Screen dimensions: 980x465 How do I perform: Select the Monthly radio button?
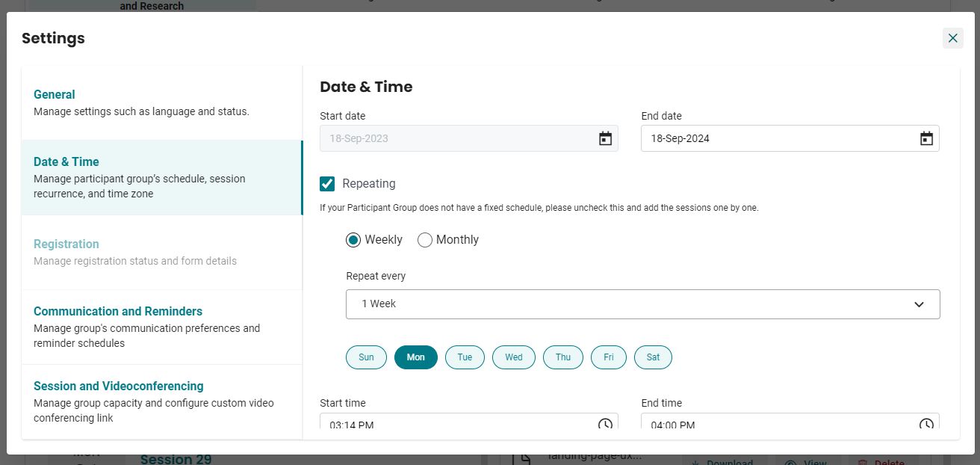425,240
